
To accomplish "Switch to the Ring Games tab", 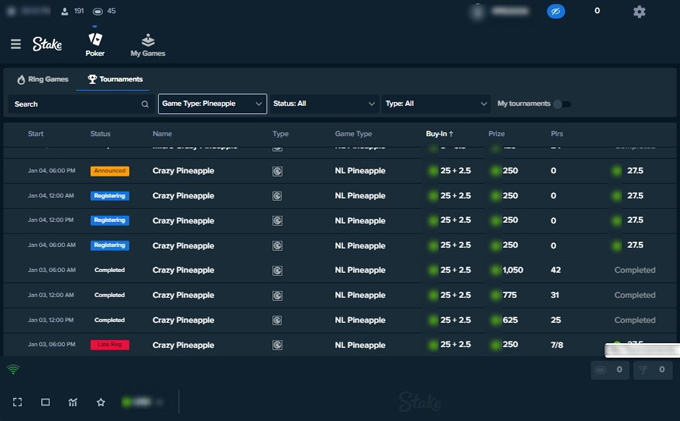I will 45,79.
